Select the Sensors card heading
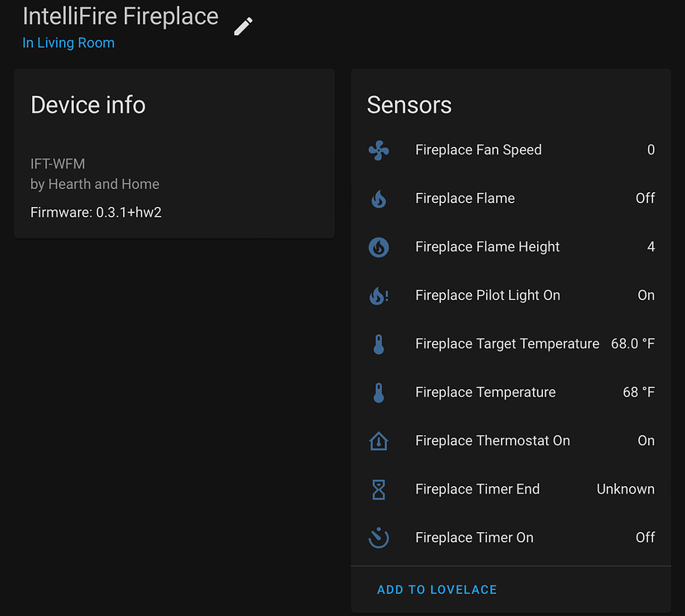 [x=409, y=105]
